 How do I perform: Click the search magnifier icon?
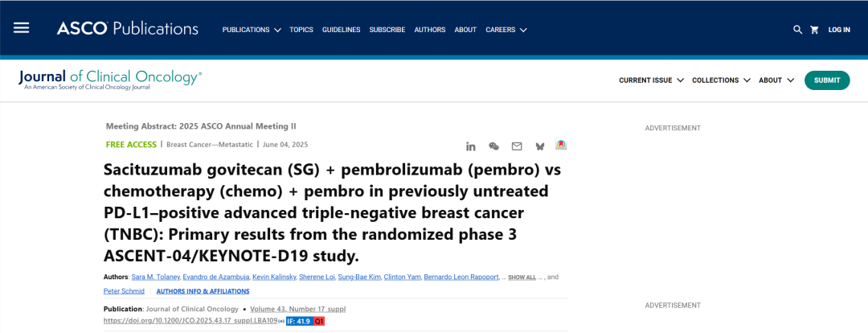[x=797, y=30]
